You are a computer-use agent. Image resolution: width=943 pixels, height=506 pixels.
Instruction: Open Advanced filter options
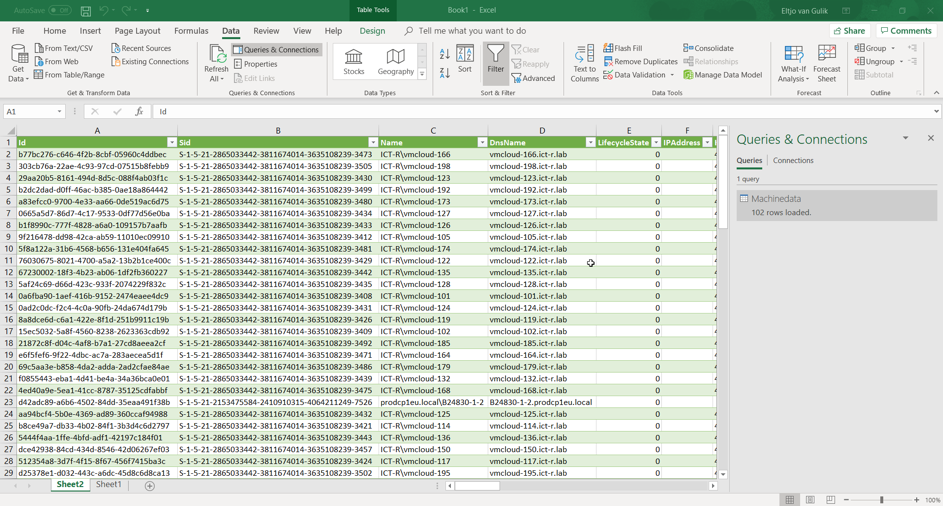tap(533, 78)
